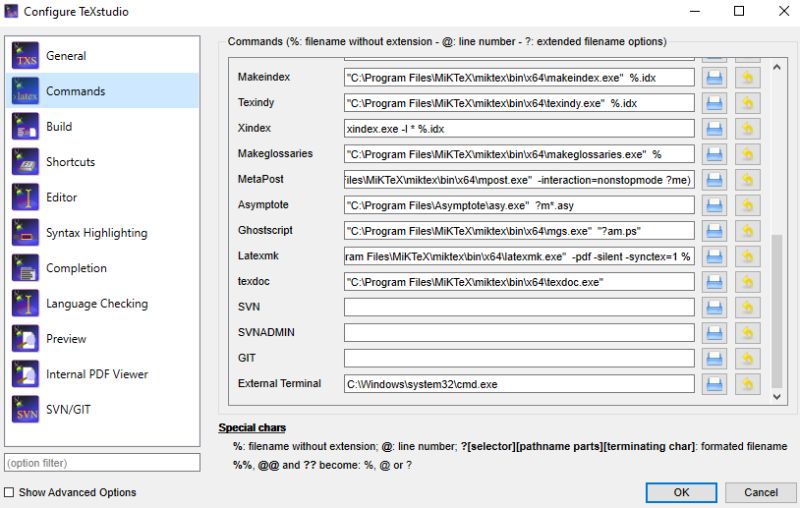Click the empty SVN command field
The image size is (800, 508).
point(519,307)
